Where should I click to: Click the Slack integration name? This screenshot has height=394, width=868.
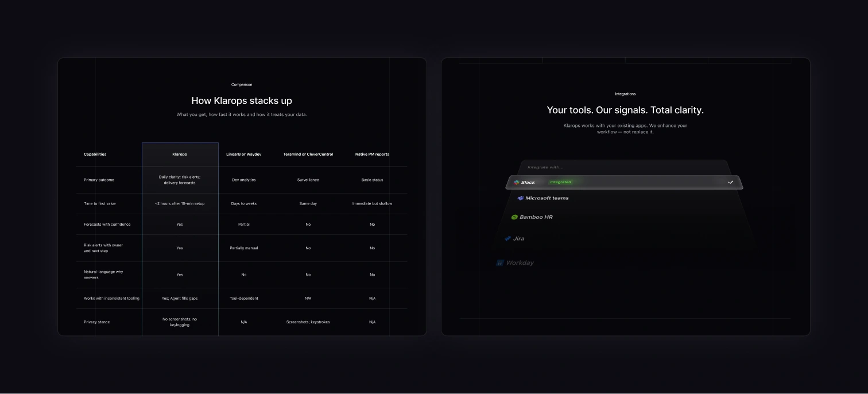tap(528, 183)
